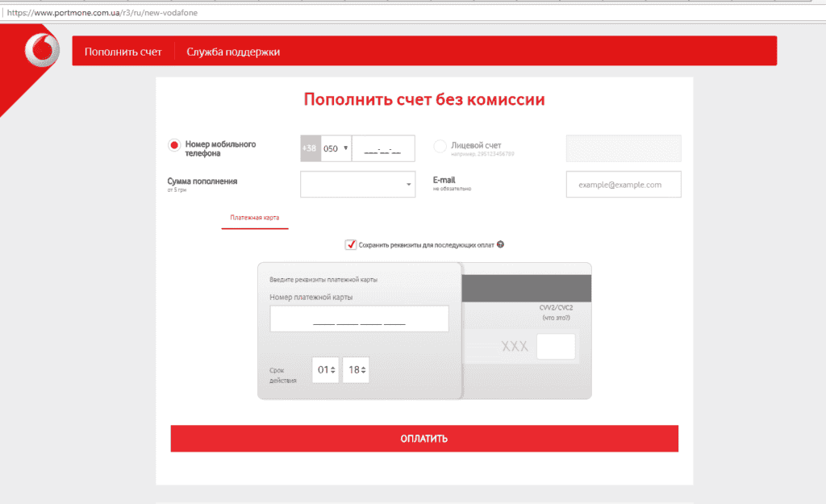Image resolution: width=826 pixels, height=504 pixels.
Task: Open the 'Пополнить счет' menu item
Action: [x=123, y=50]
